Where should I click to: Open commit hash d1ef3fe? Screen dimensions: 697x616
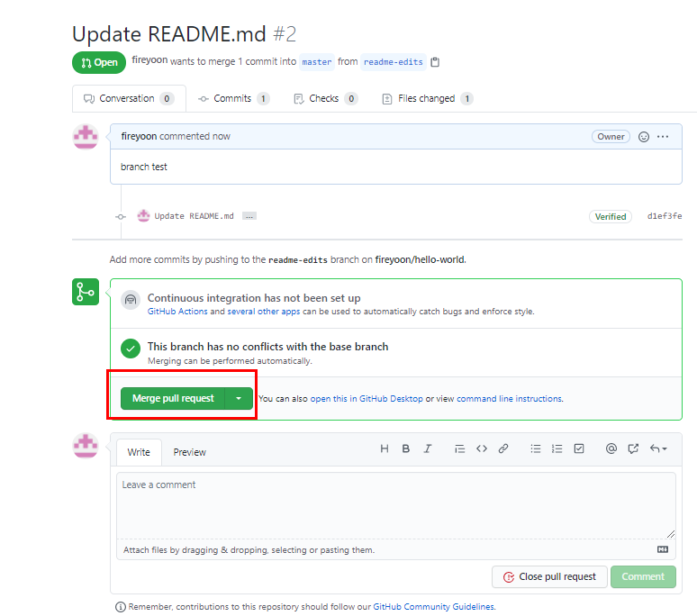coord(664,216)
